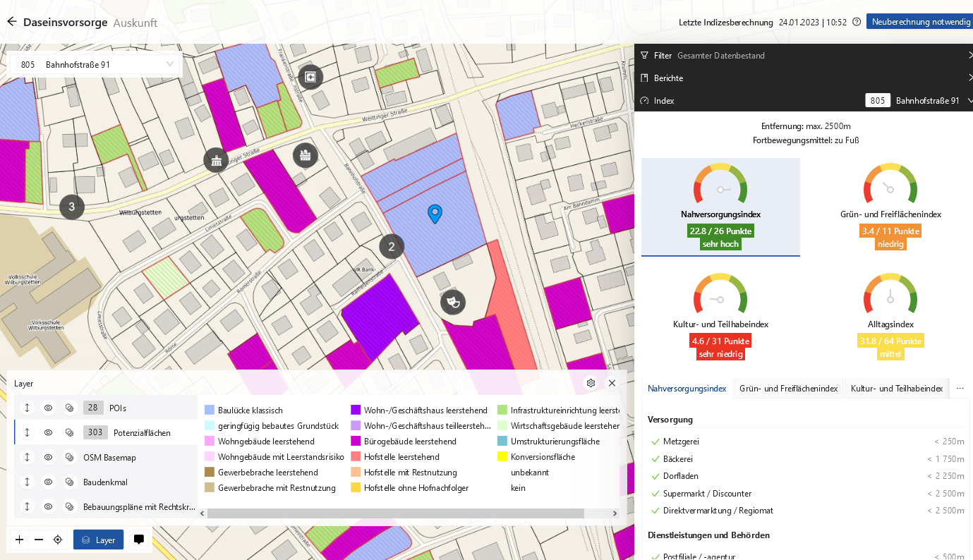The width and height of the screenshot is (973, 560).
Task: Click the blue Layer button
Action: tap(99, 540)
